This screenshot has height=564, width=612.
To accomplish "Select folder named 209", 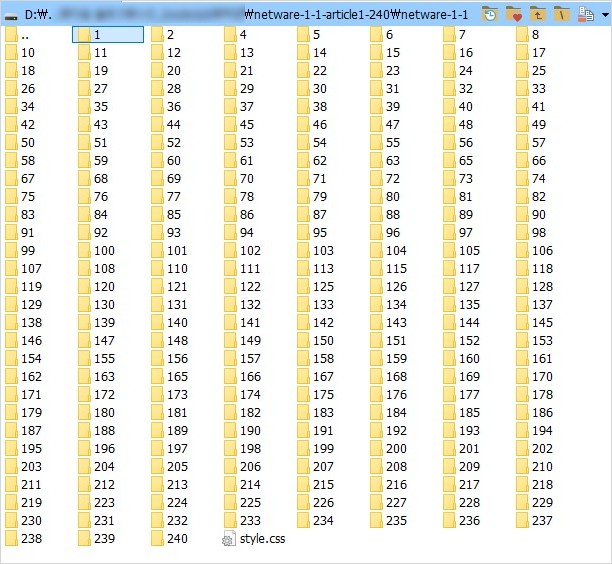I will pyautogui.click(x=462, y=466).
